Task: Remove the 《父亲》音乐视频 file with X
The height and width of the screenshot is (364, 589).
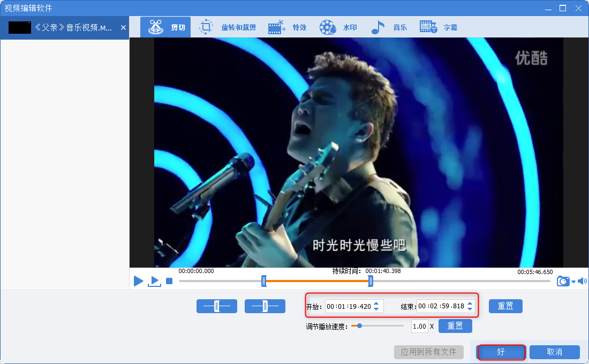Action: tap(123, 27)
